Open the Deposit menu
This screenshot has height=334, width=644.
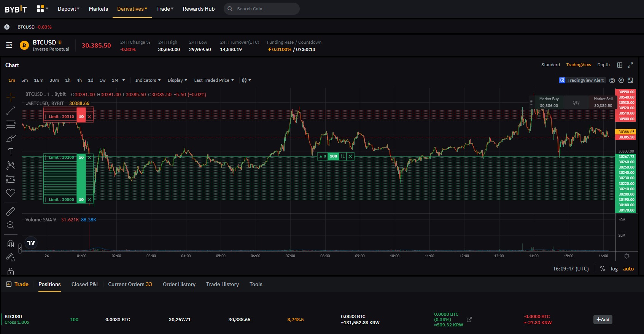[x=68, y=9]
